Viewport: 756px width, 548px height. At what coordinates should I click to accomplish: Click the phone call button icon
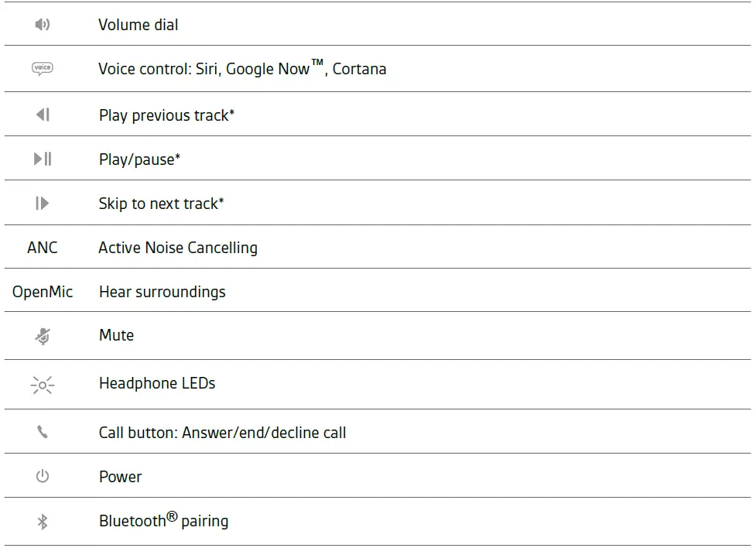point(43,432)
